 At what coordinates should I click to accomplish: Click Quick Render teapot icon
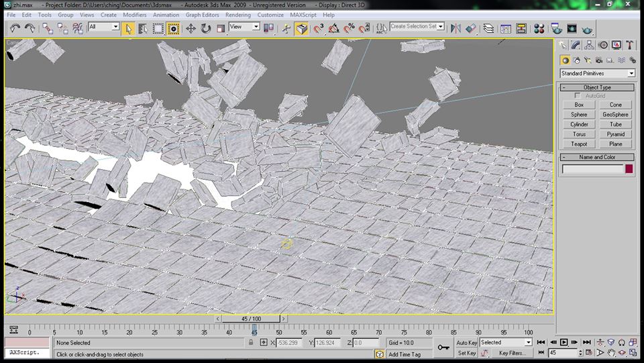click(x=587, y=28)
